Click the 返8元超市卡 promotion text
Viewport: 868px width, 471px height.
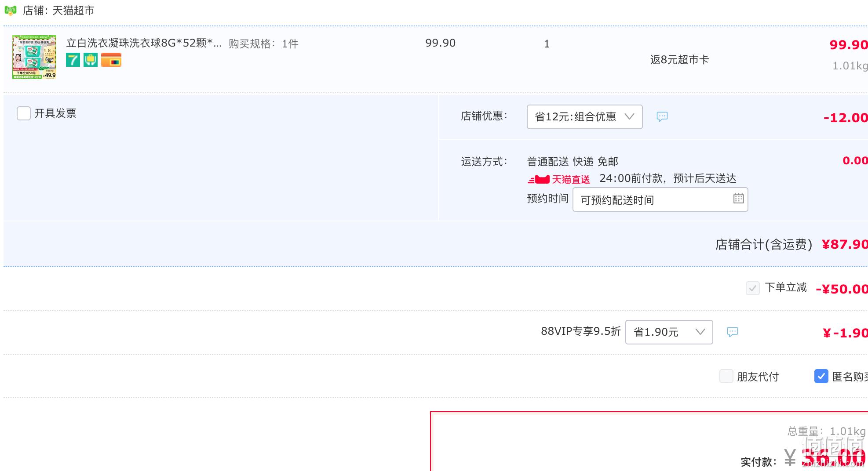point(679,60)
